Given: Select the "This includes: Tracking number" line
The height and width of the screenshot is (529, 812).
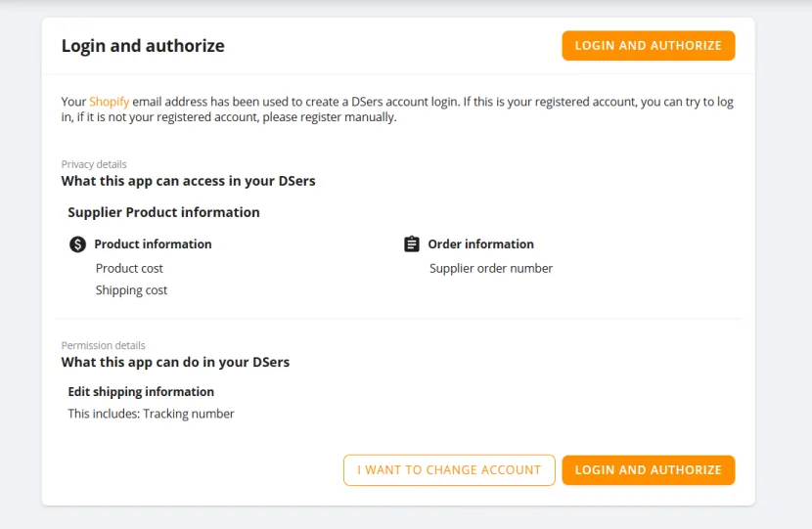Looking at the screenshot, I should [151, 414].
